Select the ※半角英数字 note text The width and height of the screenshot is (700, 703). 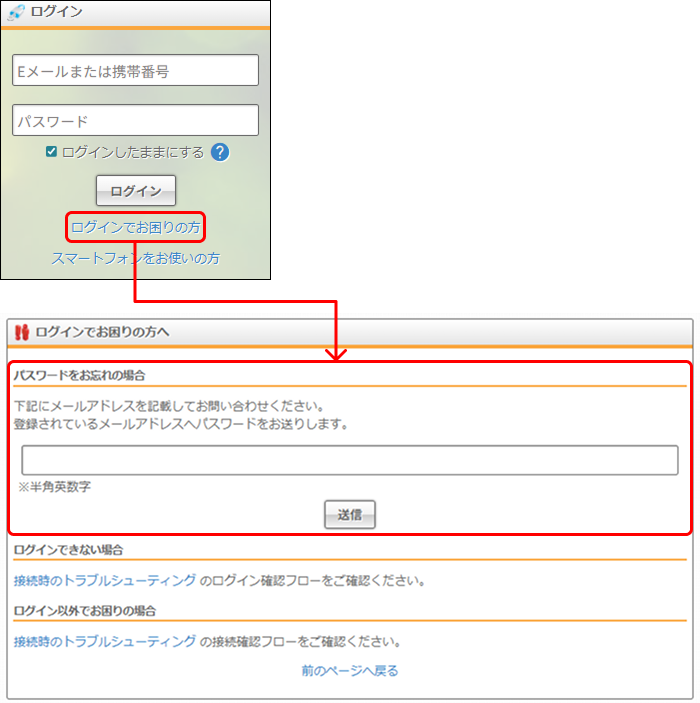coord(54,487)
